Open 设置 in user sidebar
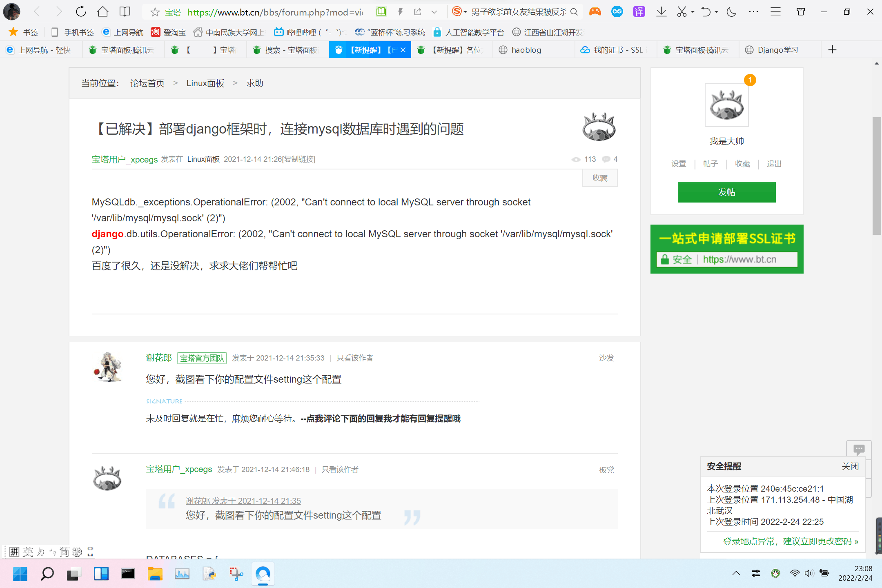Image resolution: width=882 pixels, height=588 pixels. (x=679, y=164)
